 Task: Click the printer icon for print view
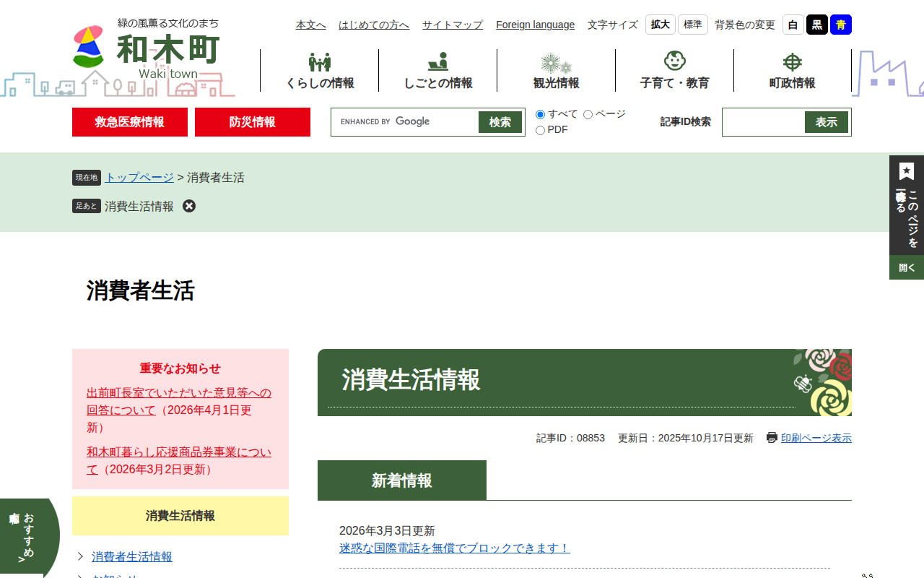[x=772, y=438]
